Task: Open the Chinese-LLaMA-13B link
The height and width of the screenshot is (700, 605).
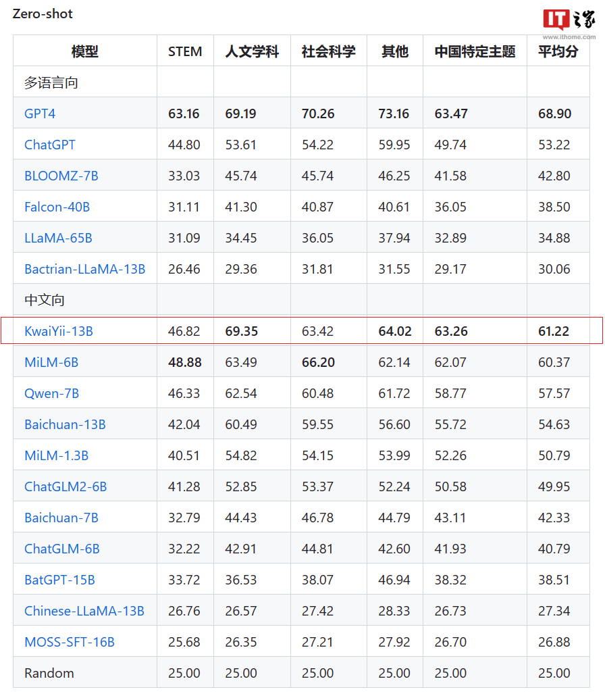Action: click(x=84, y=611)
